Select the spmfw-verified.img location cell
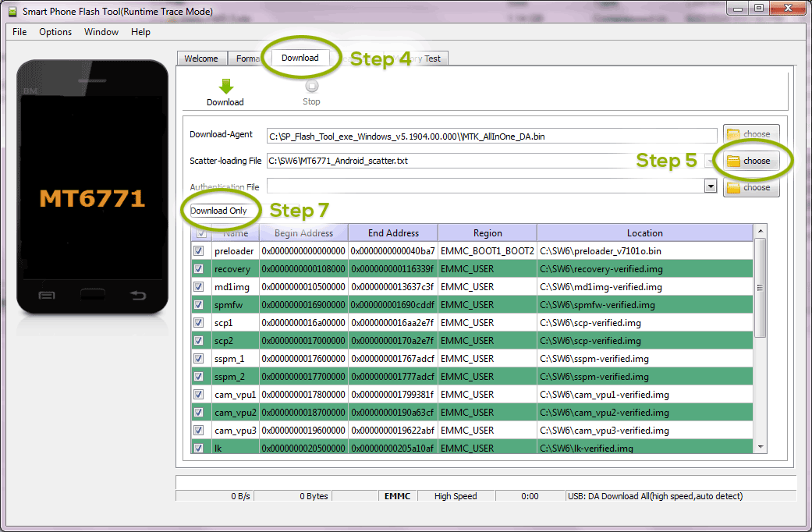Screen dimensions: 812x532 tap(645, 304)
